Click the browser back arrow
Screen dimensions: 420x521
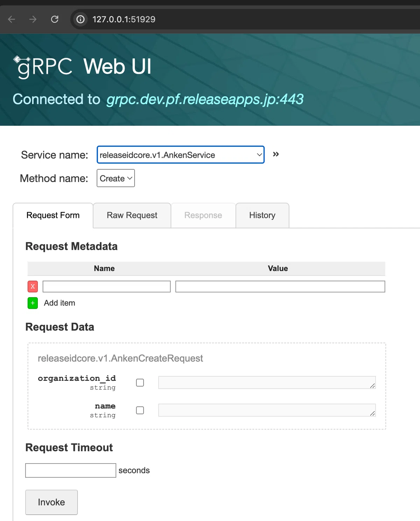point(12,19)
